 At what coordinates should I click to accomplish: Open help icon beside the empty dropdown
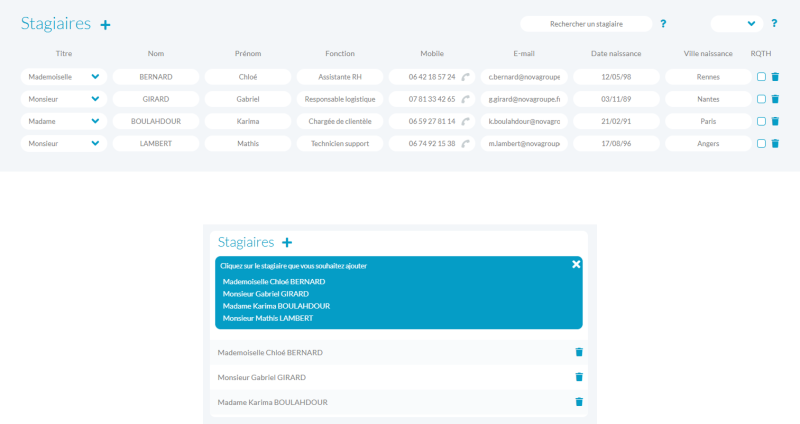pyautogui.click(x=774, y=23)
